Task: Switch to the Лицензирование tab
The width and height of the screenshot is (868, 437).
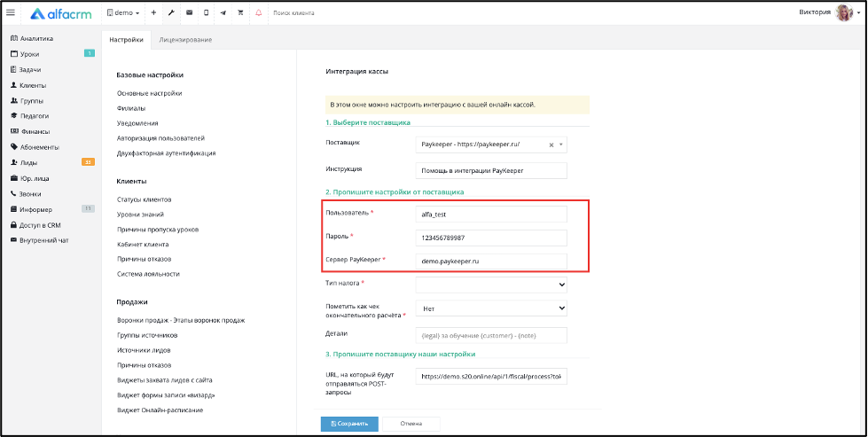Action: click(x=185, y=40)
